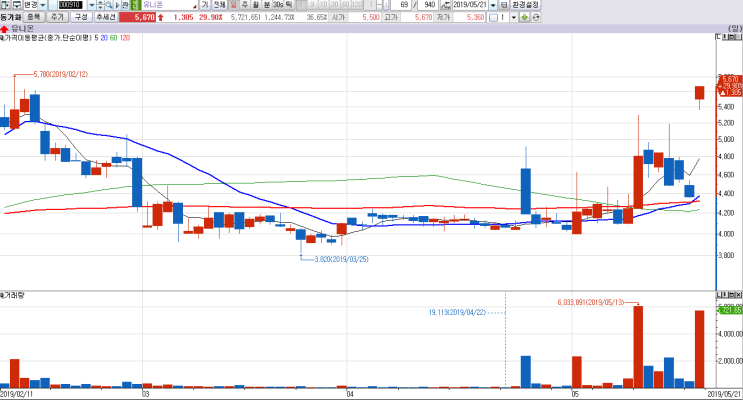Click the (일) period label at right
Viewport: 743px width, 400px height.
[734, 29]
